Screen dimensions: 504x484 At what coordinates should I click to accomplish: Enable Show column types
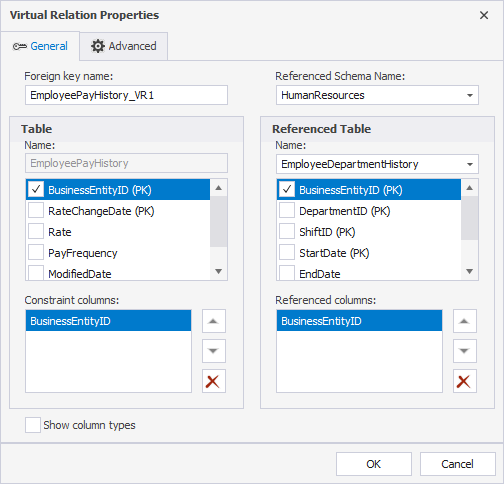pos(33,425)
